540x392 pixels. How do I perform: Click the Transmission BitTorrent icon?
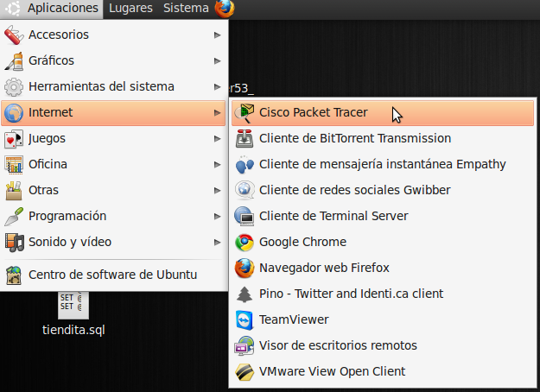click(x=245, y=139)
